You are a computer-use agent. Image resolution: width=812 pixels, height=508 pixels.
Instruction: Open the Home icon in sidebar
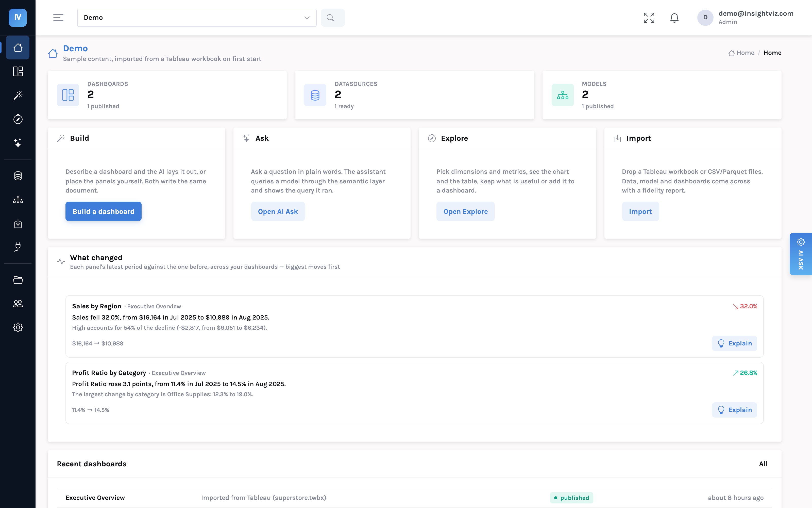click(18, 47)
